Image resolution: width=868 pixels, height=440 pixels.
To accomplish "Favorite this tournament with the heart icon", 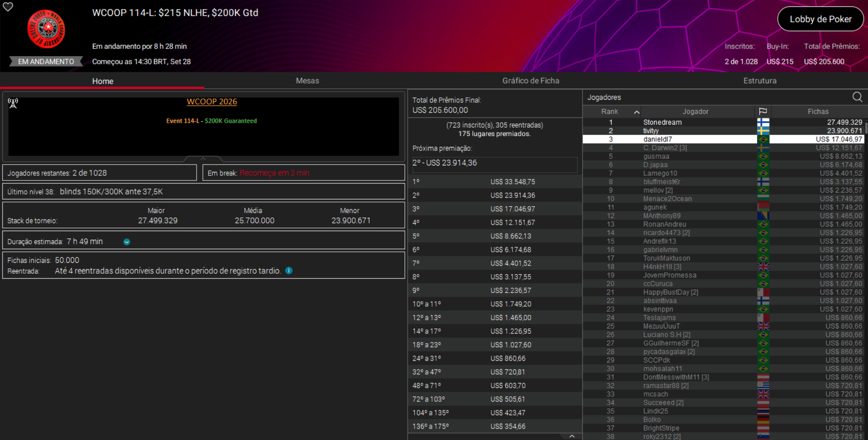I will coord(8,7).
